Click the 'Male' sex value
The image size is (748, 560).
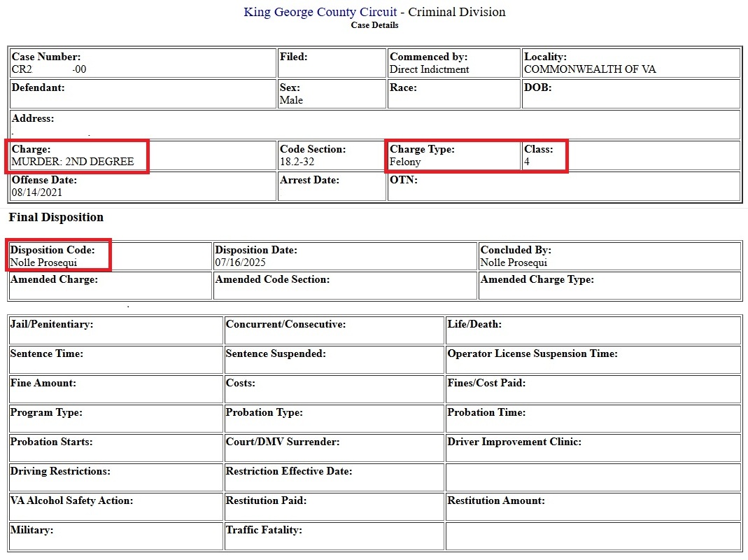click(291, 100)
